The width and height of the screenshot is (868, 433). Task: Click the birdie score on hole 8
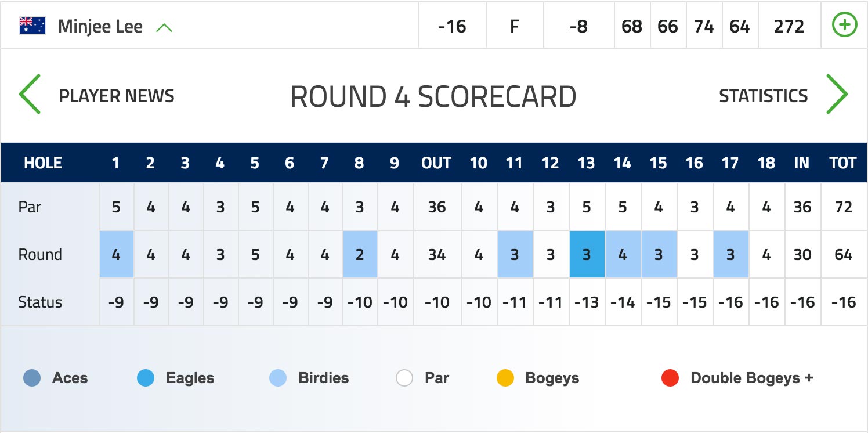click(360, 254)
